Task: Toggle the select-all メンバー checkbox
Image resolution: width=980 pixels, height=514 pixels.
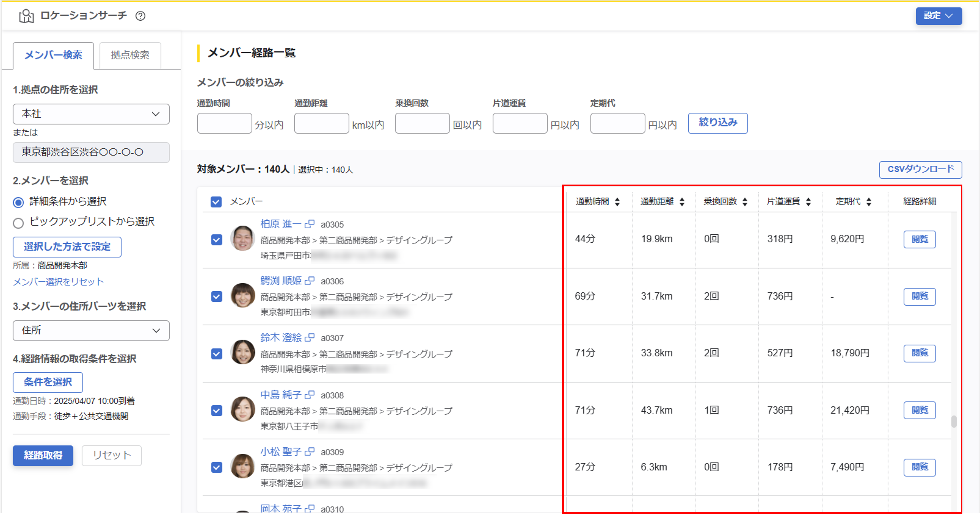Action: pyautogui.click(x=216, y=201)
